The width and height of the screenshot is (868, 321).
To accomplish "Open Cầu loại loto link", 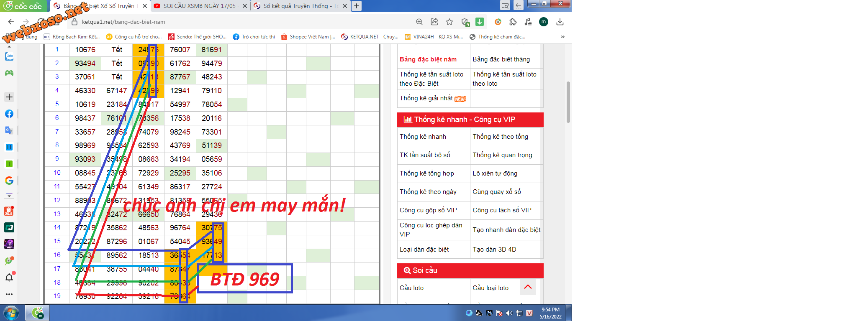I will 490,288.
